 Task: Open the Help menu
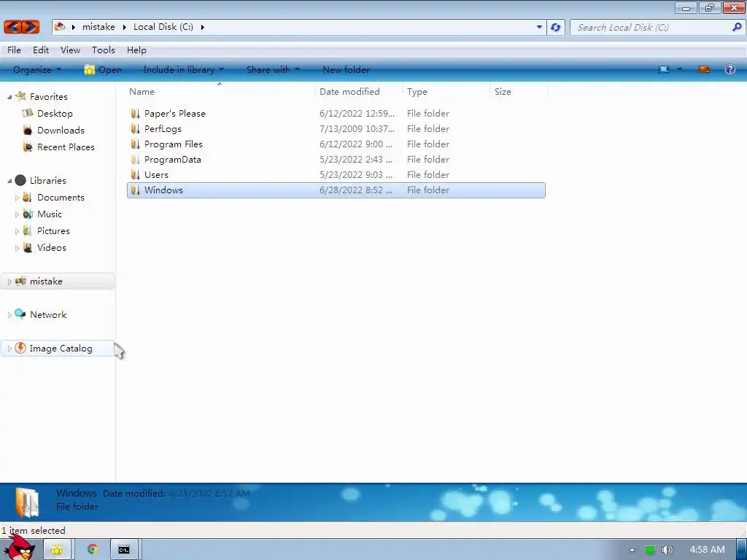(136, 50)
